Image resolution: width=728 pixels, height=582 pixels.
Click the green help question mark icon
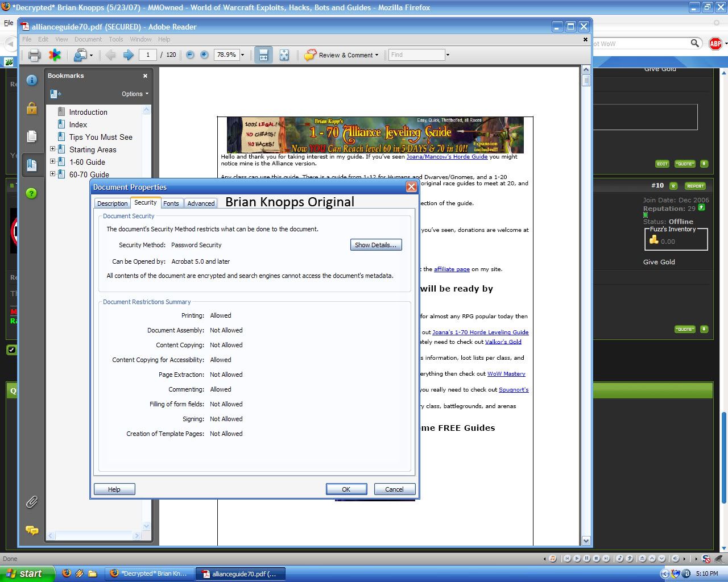click(x=32, y=193)
